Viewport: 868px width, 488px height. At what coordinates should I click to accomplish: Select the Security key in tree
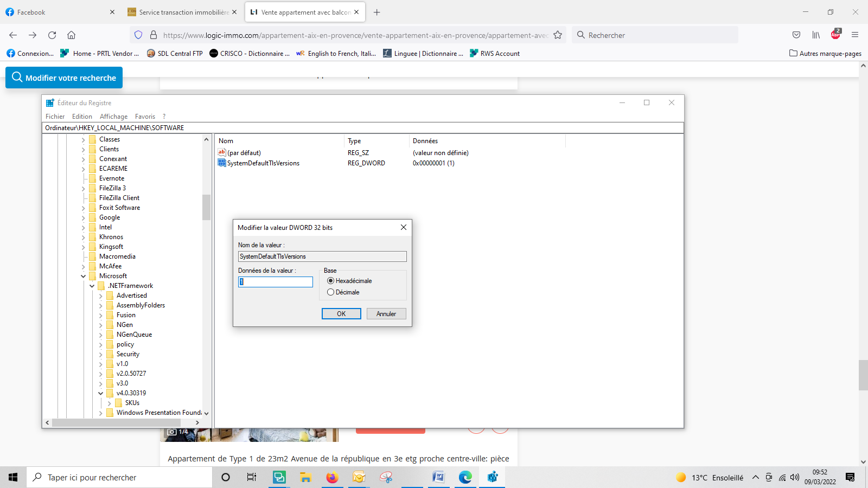128,354
